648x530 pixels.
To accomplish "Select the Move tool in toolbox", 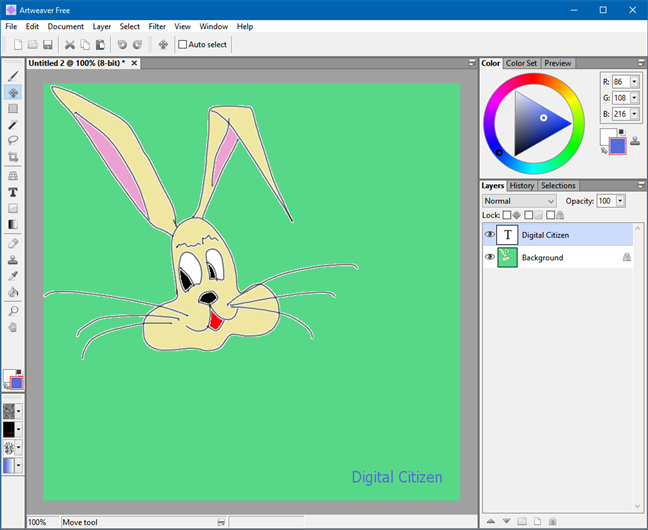I will click(13, 92).
